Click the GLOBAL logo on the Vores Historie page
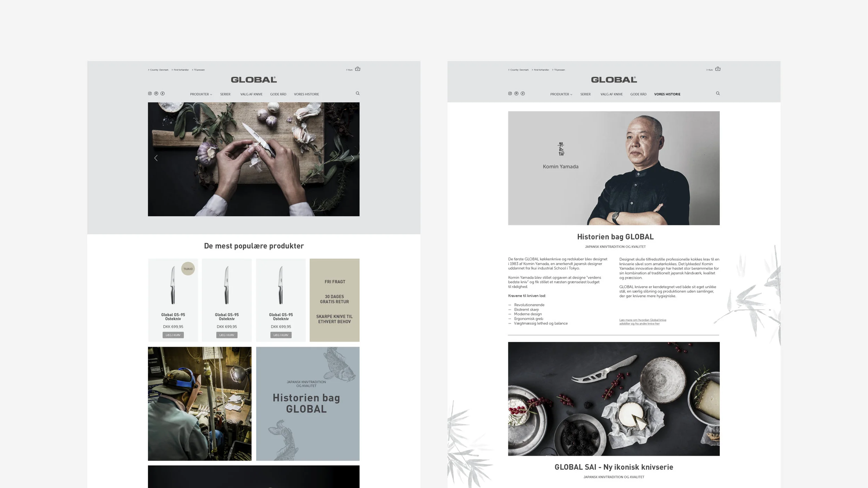Image resolution: width=868 pixels, height=488 pixels. [614, 79]
